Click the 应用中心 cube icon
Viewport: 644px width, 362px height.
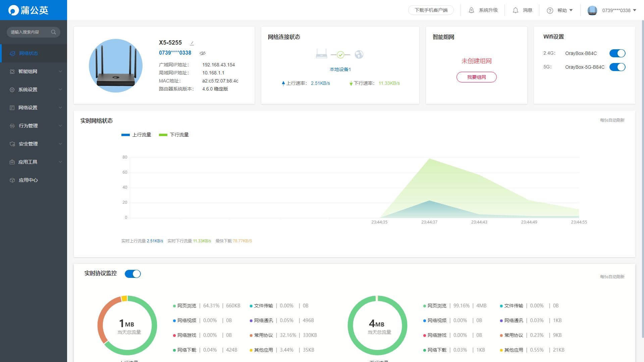(x=12, y=180)
